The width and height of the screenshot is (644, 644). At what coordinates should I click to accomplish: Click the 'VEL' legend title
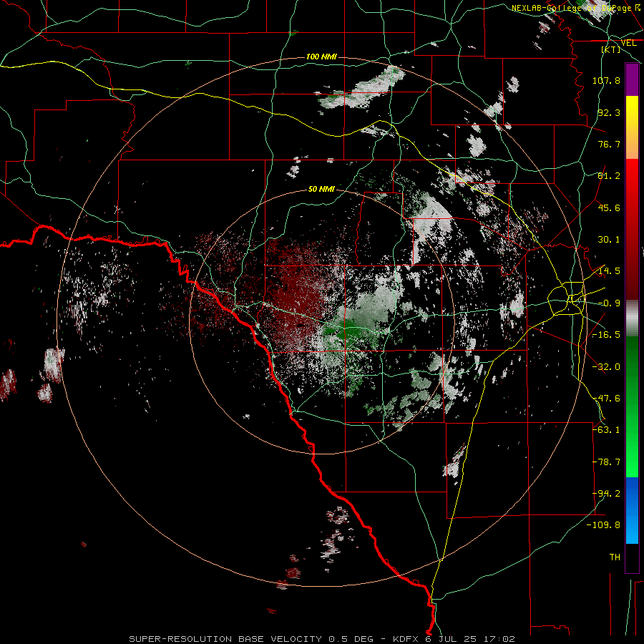(x=628, y=43)
